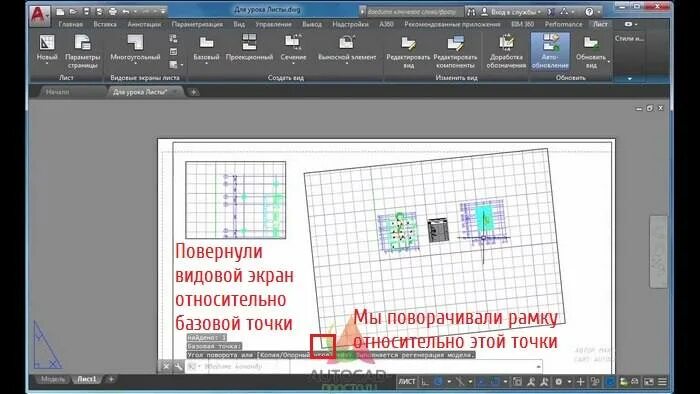
Task: Click the middle small viewport icon beside Многоугольный
Action: tap(173, 52)
